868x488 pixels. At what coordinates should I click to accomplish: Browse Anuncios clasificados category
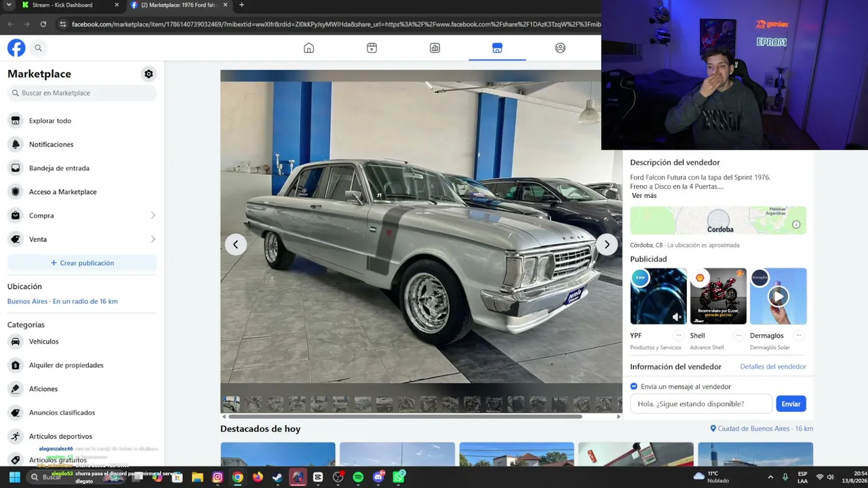82,413
